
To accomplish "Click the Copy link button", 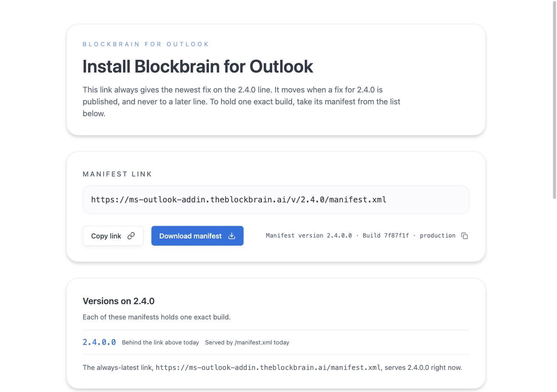I will coord(113,236).
